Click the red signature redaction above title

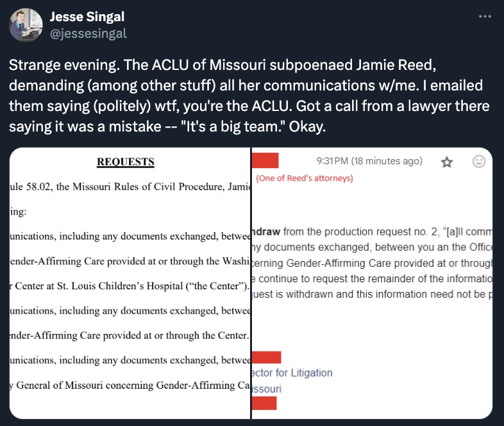[x=267, y=357]
